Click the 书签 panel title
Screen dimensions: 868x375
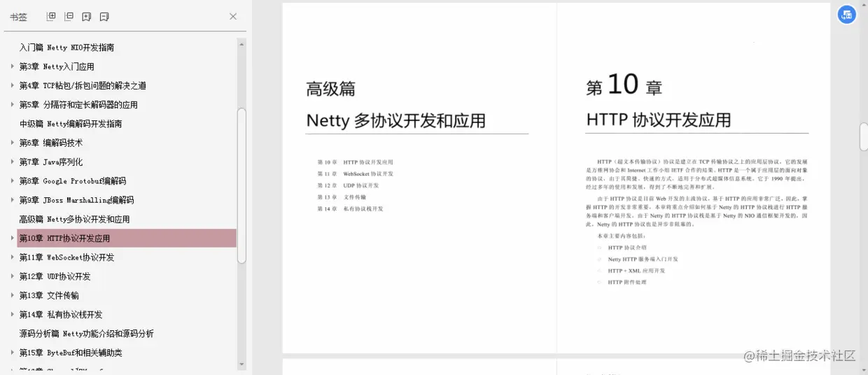[x=18, y=17]
